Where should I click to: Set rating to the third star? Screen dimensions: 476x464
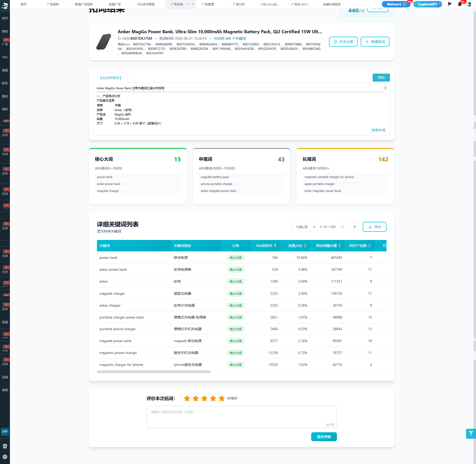(x=204, y=398)
